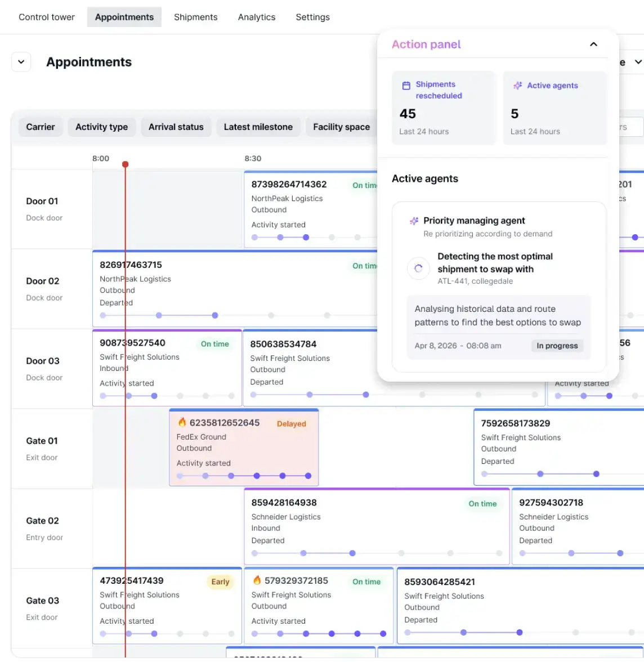Screen dimensions: 644x662
Task: Select the Delayed badge on FedEx Ground shipment
Action: [x=291, y=424]
